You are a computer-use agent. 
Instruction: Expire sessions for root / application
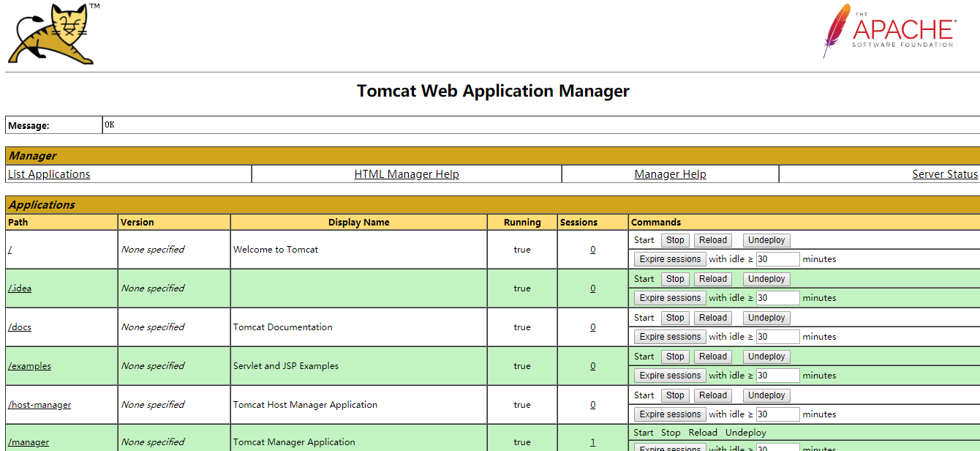point(670,259)
